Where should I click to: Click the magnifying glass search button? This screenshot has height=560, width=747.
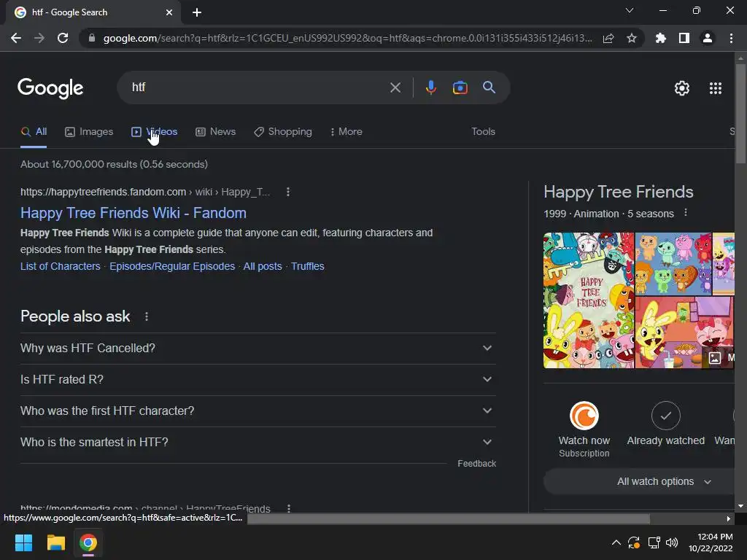[489, 87]
